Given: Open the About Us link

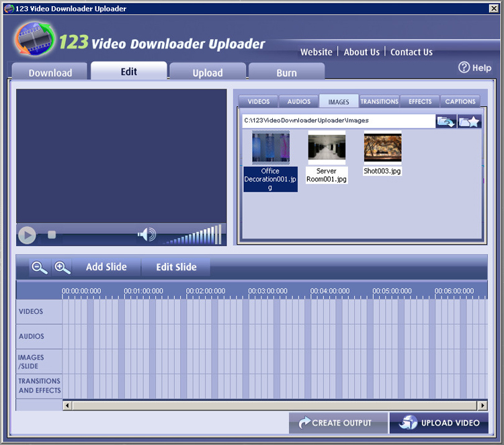Looking at the screenshot, I should (x=362, y=52).
